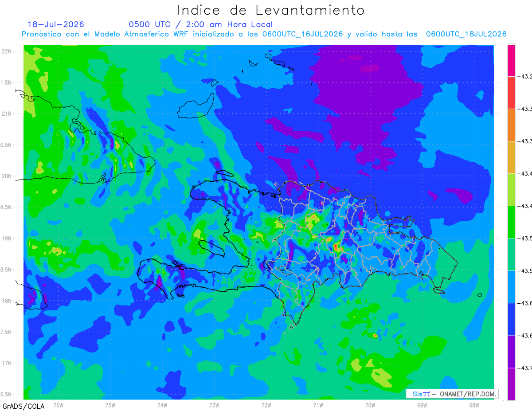Screen dimensions: 532x411
Task: Click the '74W' longitude label
Action: [x=162, y=405]
